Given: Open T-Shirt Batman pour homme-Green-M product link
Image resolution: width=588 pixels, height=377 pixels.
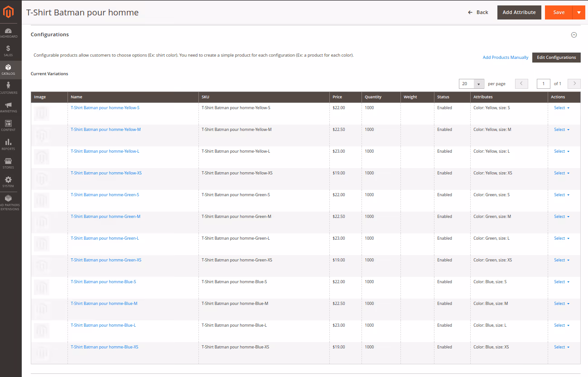Looking at the screenshot, I should pyautogui.click(x=106, y=217).
